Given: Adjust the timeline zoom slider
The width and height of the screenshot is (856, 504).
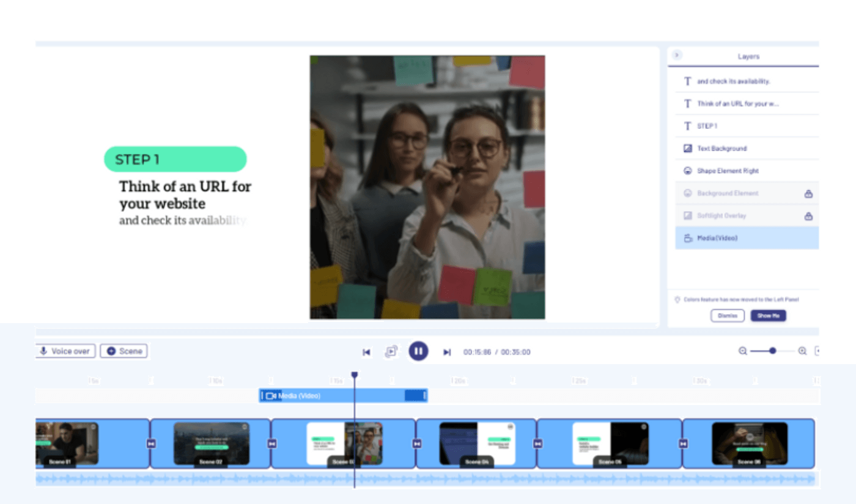Looking at the screenshot, I should pyautogui.click(x=772, y=351).
